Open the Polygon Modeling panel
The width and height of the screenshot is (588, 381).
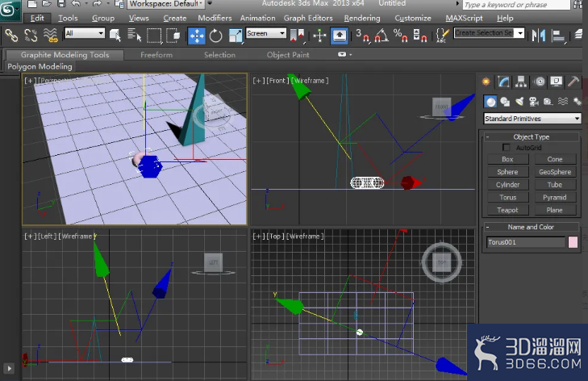(40, 67)
